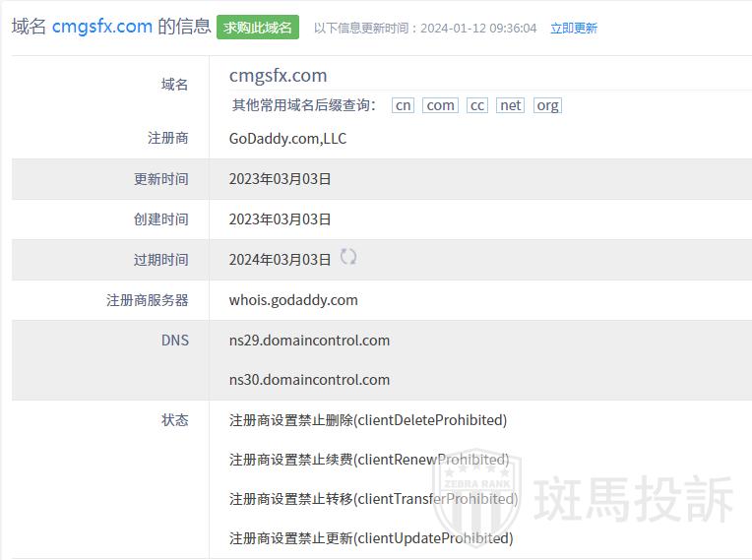
Task: Click the 立即更新 link
Action: [x=573, y=29]
